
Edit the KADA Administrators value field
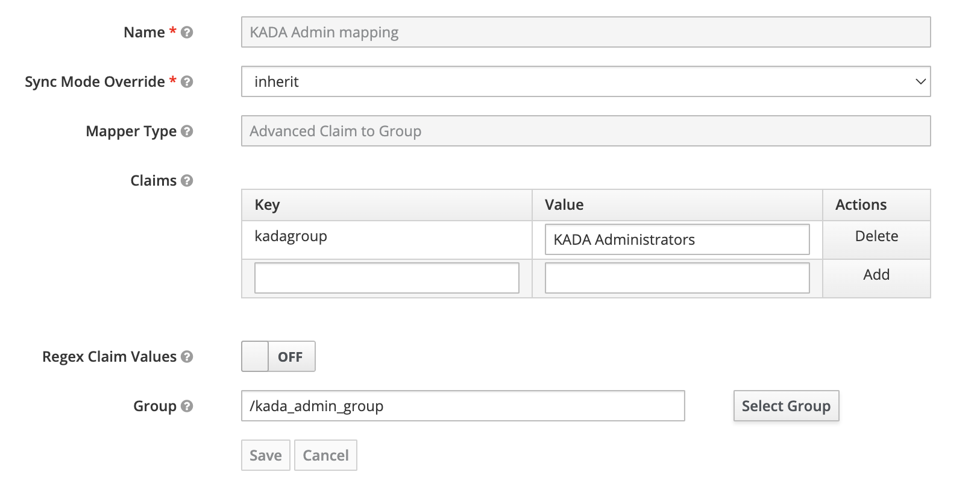tap(676, 240)
